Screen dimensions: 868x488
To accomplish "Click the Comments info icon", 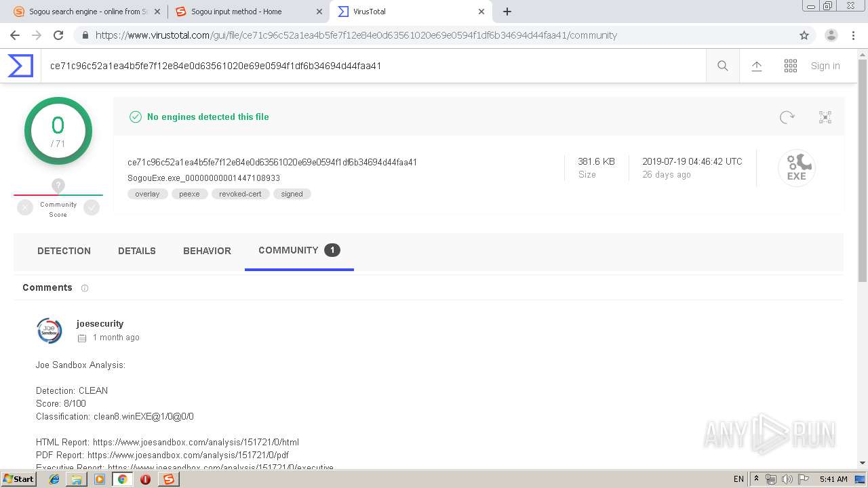I will 85,288.
